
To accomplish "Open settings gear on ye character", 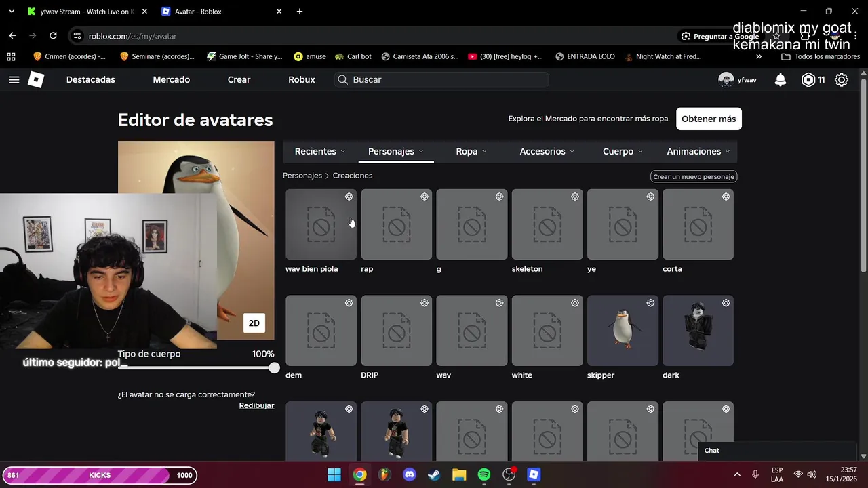I will click(x=650, y=197).
